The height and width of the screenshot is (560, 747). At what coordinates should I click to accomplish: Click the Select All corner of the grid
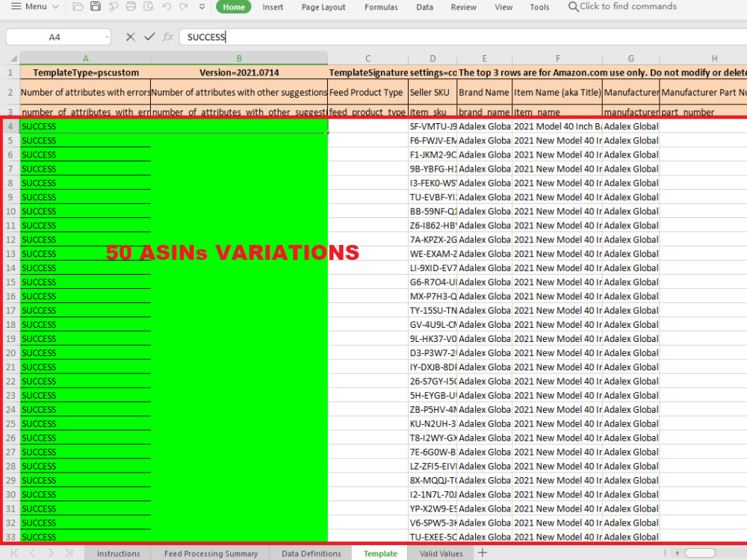(x=13, y=58)
